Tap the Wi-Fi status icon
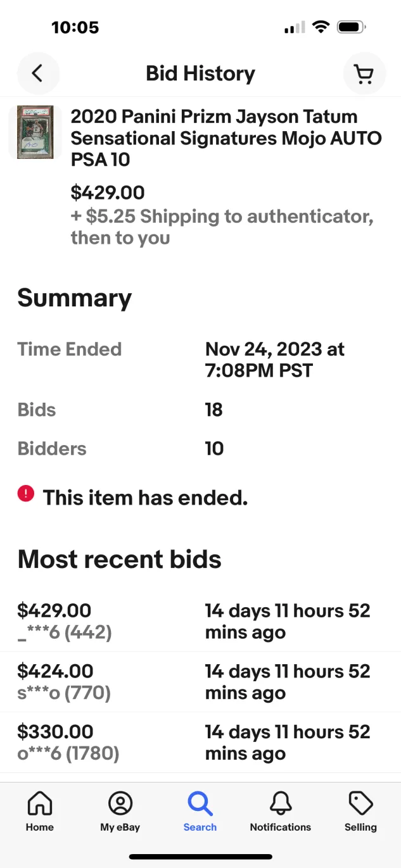Screen dimensions: 401x868 (321, 27)
